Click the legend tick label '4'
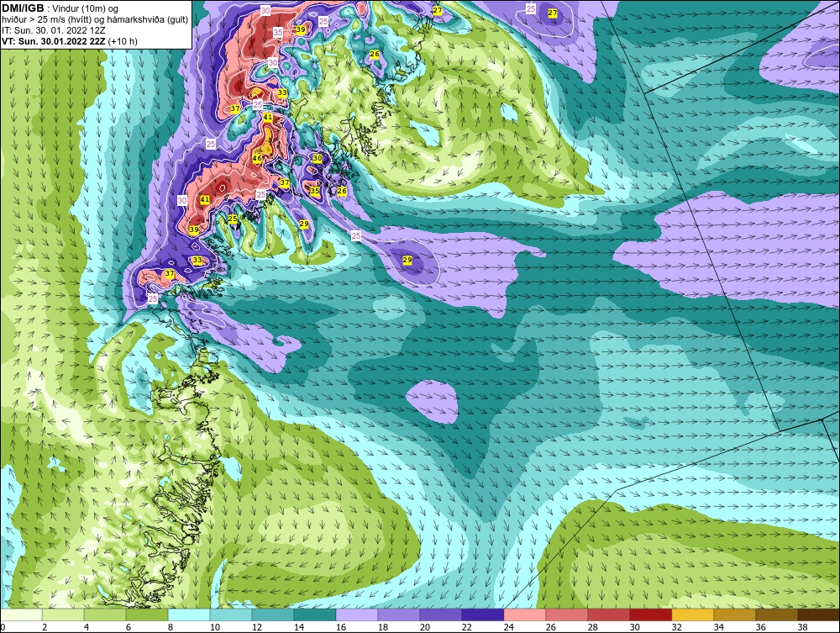Screen dimensions: 840x633 point(87,627)
